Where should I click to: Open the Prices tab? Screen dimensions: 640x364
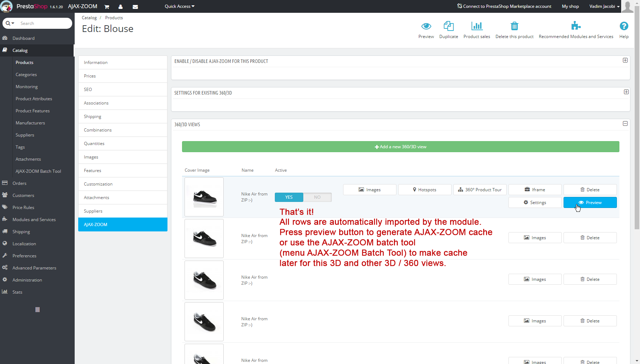coord(123,76)
